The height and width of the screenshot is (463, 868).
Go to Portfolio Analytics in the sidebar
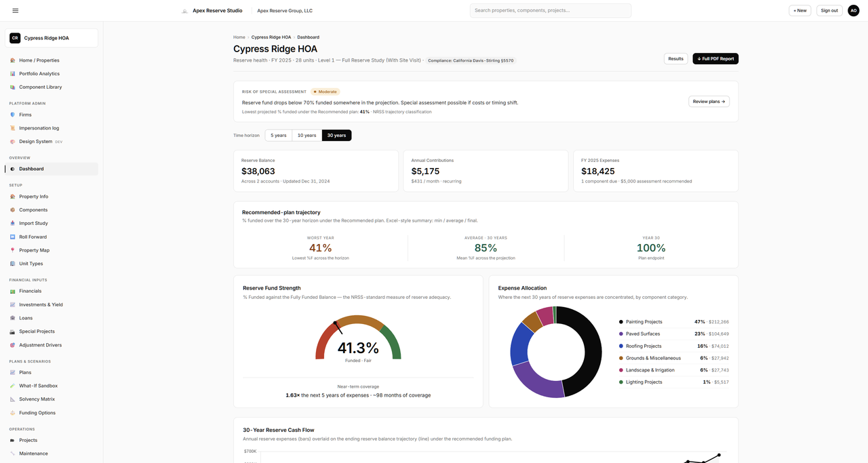click(52, 74)
